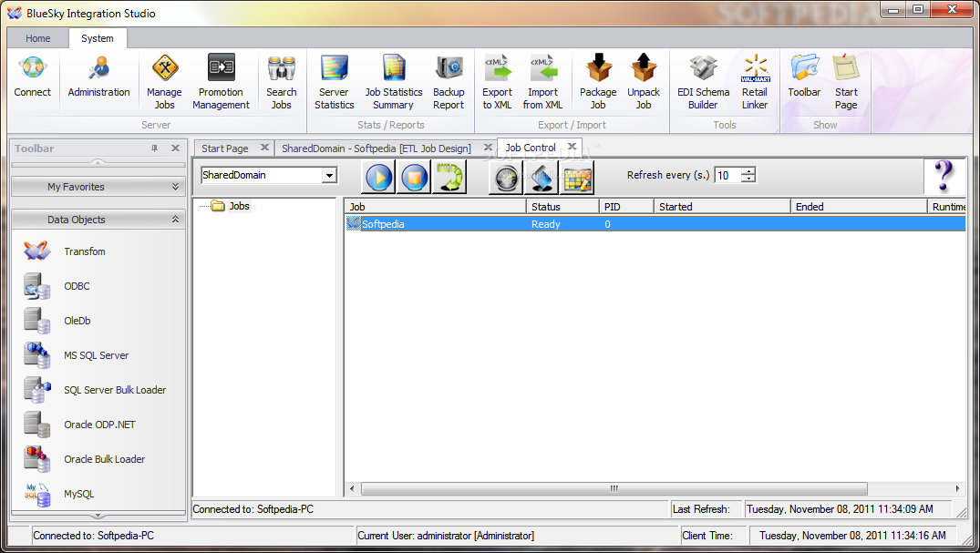The image size is (980, 553).
Task: Close the Toolbar side panel
Action: pyautogui.click(x=176, y=148)
